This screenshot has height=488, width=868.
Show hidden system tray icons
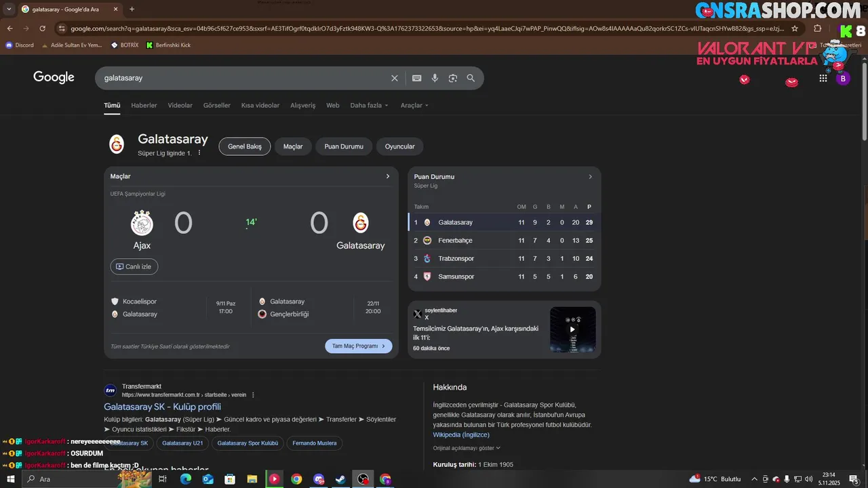(x=754, y=479)
